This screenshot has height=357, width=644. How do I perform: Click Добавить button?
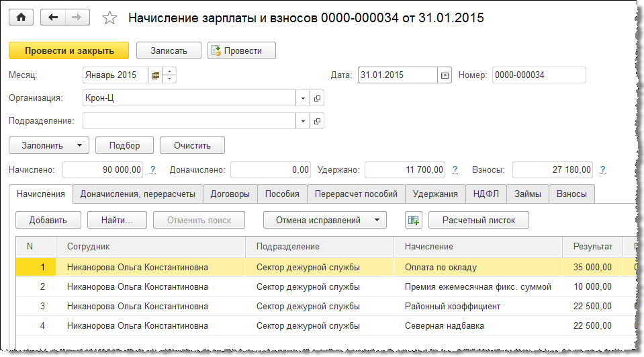click(x=48, y=220)
